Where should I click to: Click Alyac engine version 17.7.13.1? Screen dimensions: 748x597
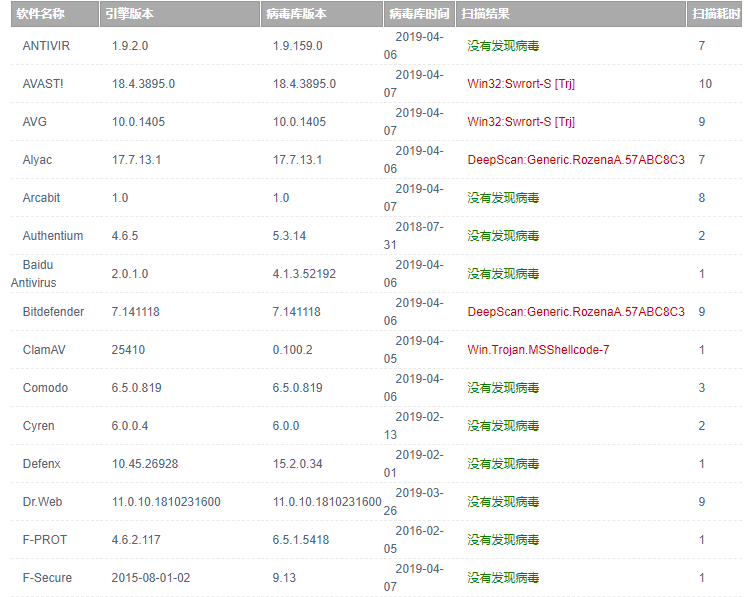coord(136,160)
